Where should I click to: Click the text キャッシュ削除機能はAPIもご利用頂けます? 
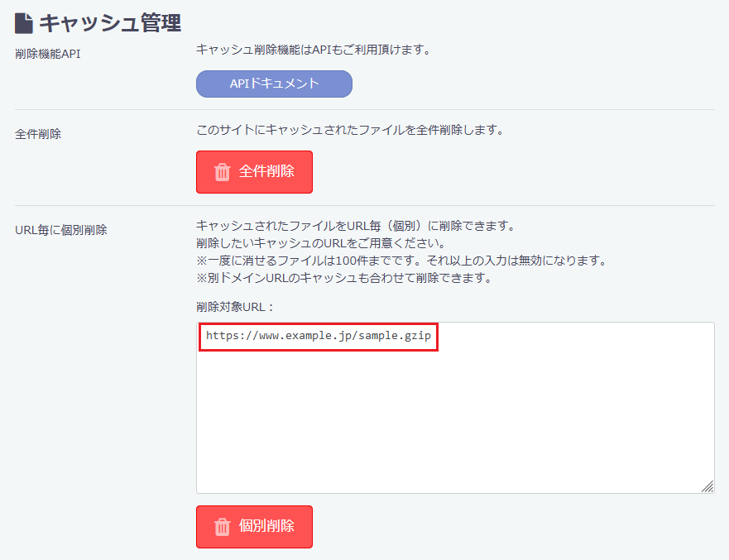pos(314,50)
